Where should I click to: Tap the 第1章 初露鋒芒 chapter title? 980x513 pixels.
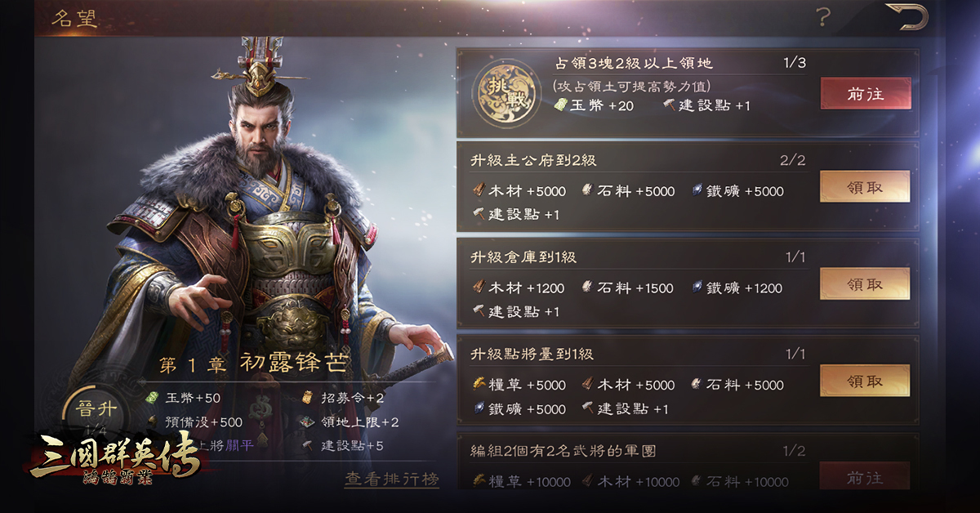click(254, 364)
